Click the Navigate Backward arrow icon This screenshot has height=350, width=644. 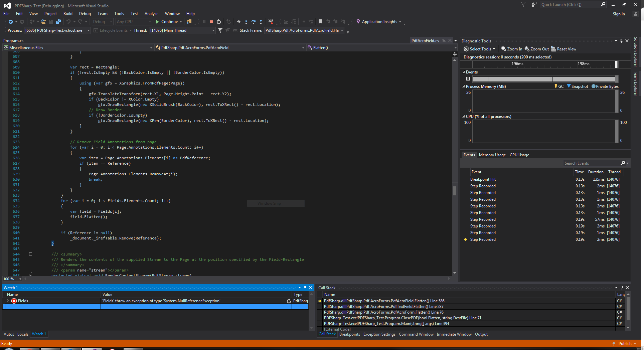coord(11,22)
